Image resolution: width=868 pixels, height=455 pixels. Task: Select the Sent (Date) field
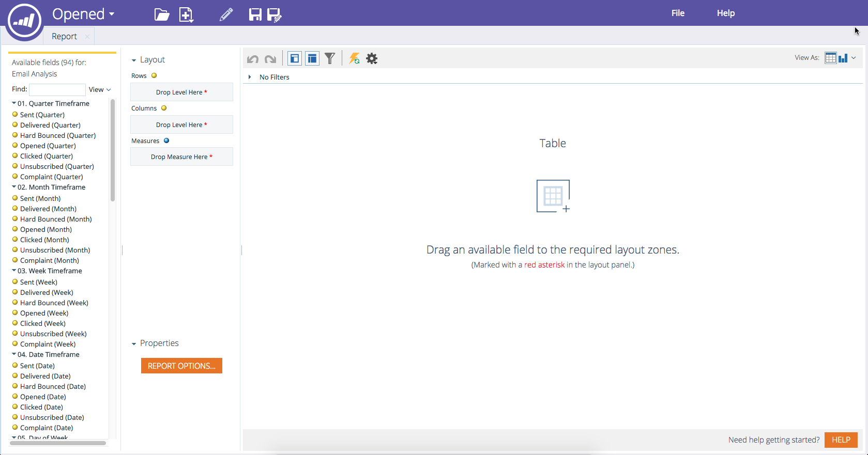(37, 366)
